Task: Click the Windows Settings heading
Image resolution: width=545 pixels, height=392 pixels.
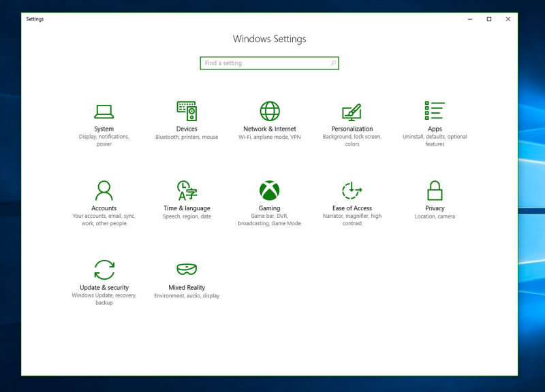Action: (269, 39)
